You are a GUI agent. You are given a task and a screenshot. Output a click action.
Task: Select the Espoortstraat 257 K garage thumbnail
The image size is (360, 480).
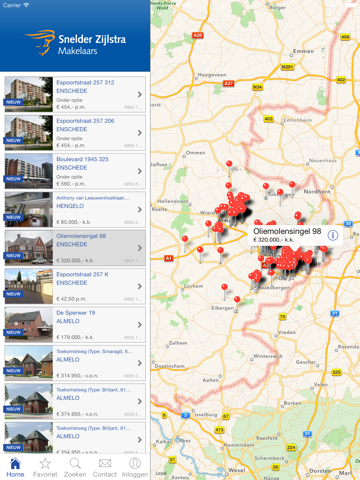pos(29,286)
